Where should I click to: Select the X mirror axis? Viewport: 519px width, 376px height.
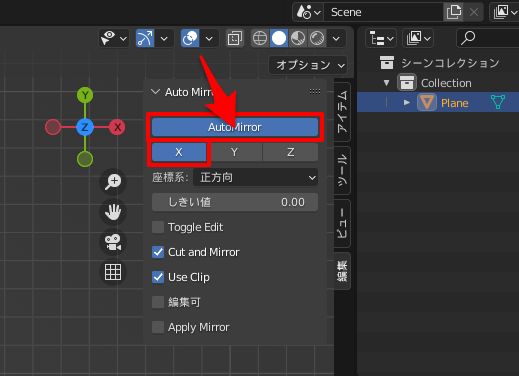pos(179,152)
